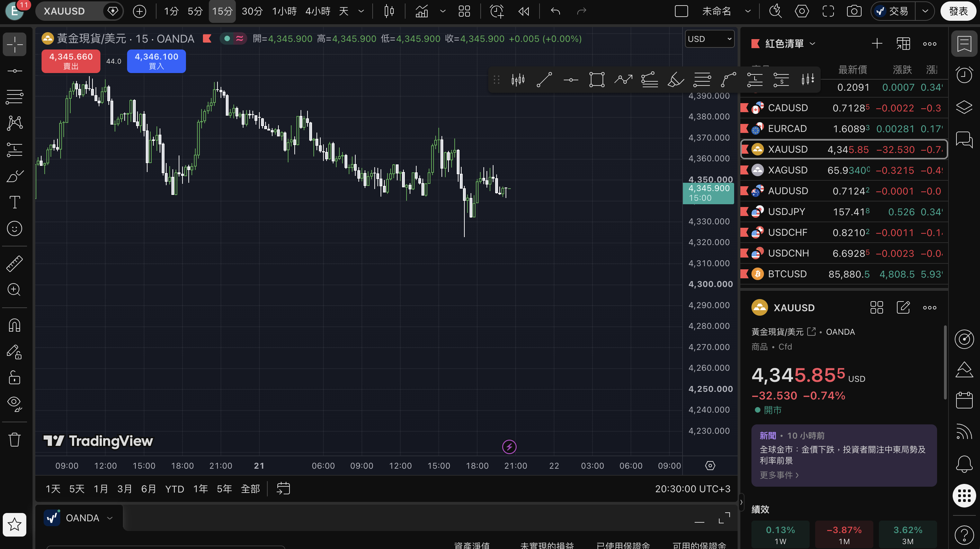Select BTCUSD row in watchlist

(844, 274)
